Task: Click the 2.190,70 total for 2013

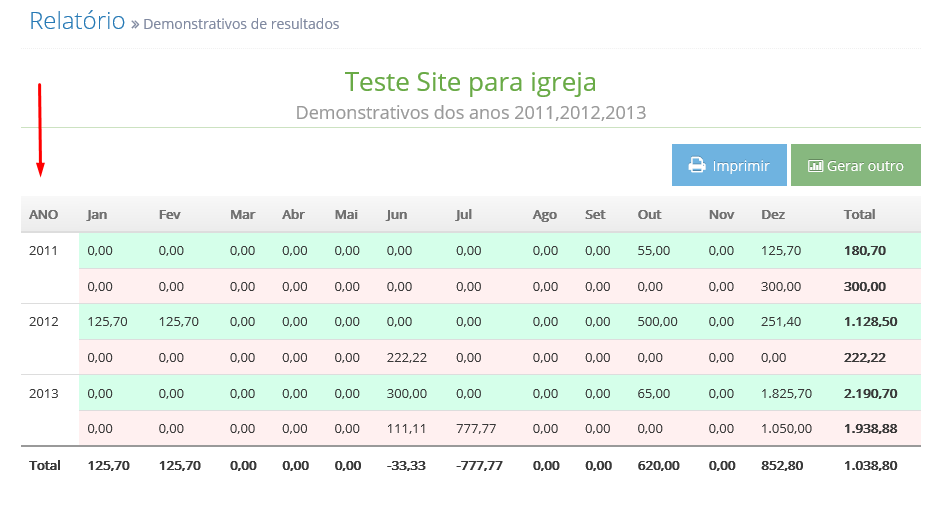Action: 870,393
